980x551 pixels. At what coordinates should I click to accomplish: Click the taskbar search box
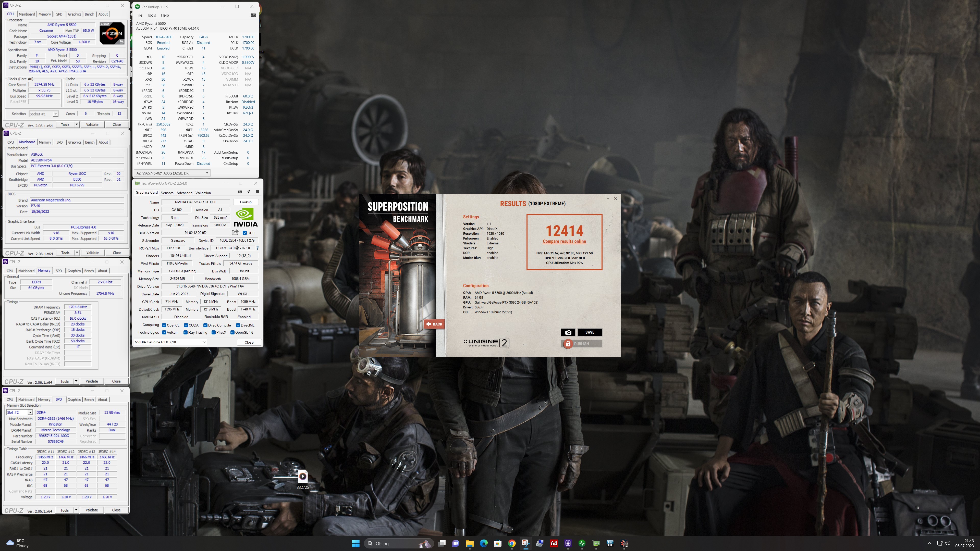tap(399, 543)
